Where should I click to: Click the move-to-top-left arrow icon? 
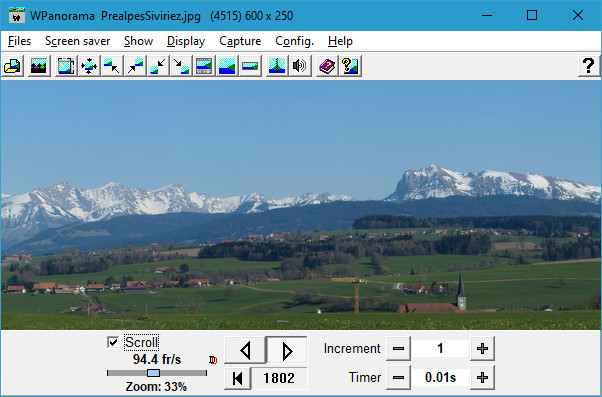112,66
